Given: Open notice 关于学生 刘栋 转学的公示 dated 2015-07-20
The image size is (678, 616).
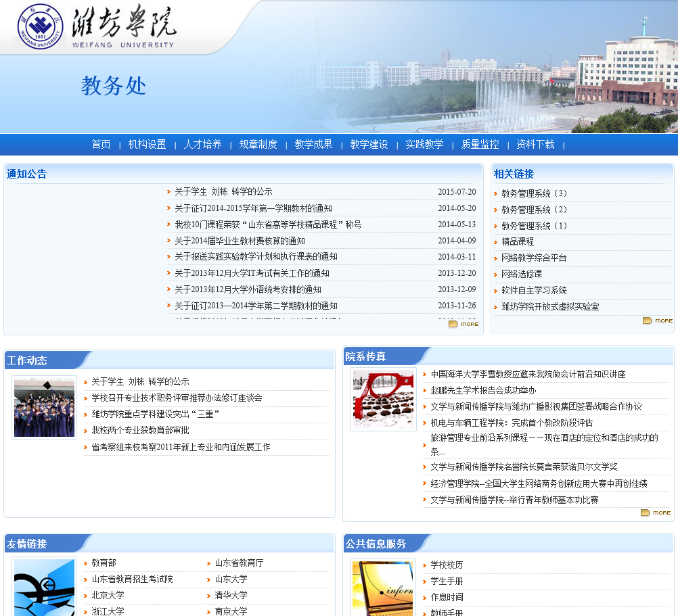Looking at the screenshot, I should 223,192.
